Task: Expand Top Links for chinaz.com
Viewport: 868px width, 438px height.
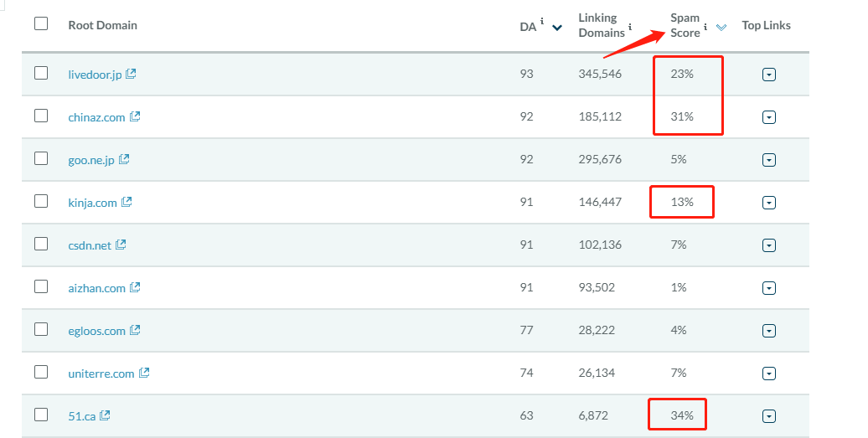Action: 769,117
